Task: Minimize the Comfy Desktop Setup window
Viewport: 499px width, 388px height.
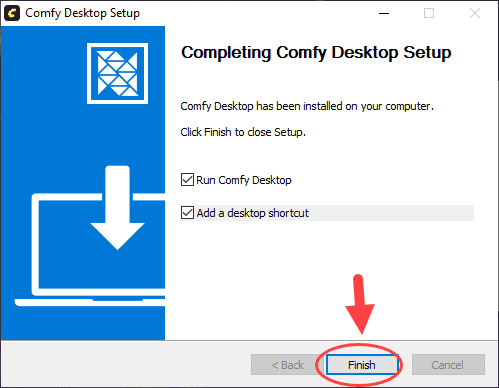Action: [384, 13]
